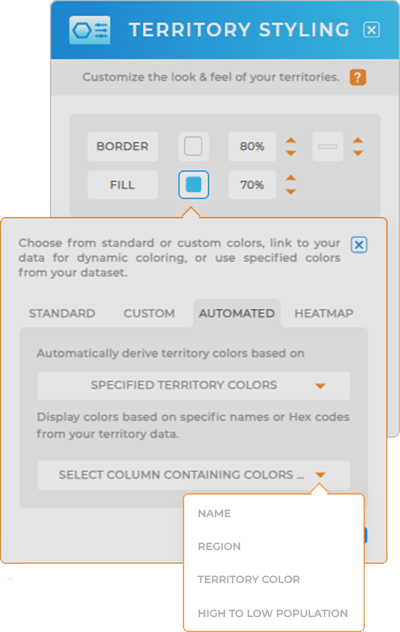The image size is (400, 632).
Task: Decrease border opacity with down arrow
Action: coord(291,152)
